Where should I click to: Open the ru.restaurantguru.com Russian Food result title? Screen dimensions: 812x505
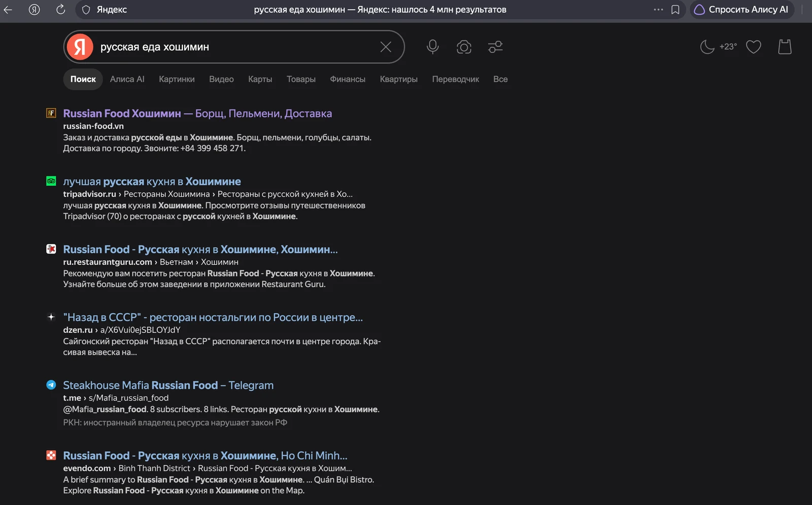[200, 249]
